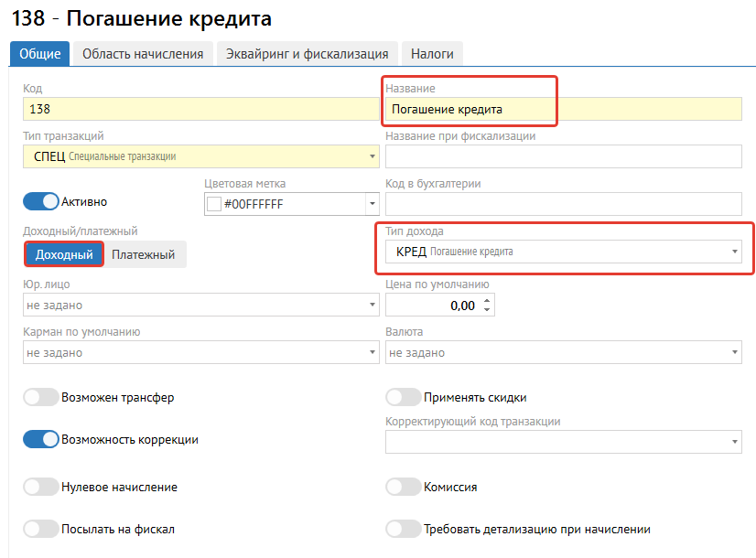The image size is (756, 558).
Task: Enable the Возможен трансфер toggle
Action: point(40,398)
